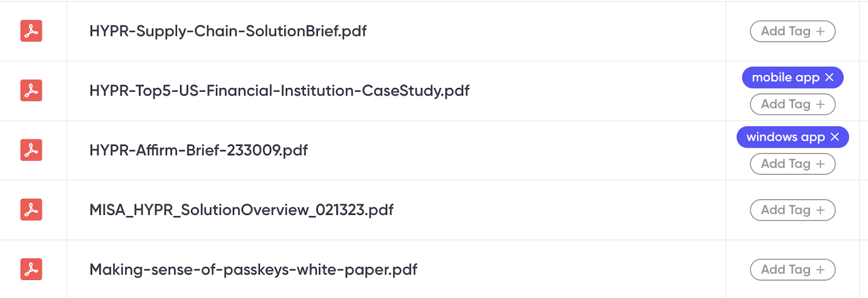Open MISA_HYPR_SolutionOverview_021323.pdf file name
868x298 pixels.
(x=241, y=210)
